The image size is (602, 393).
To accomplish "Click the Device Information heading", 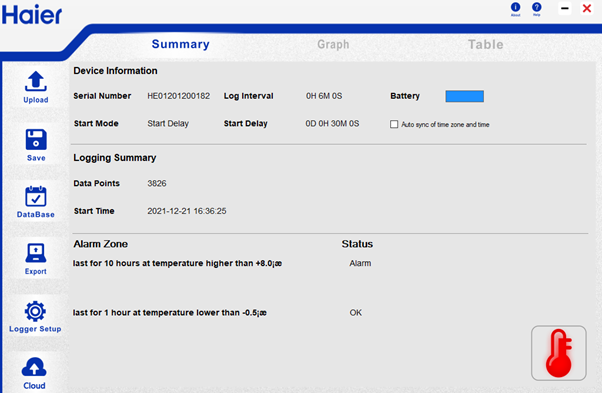I will [115, 71].
